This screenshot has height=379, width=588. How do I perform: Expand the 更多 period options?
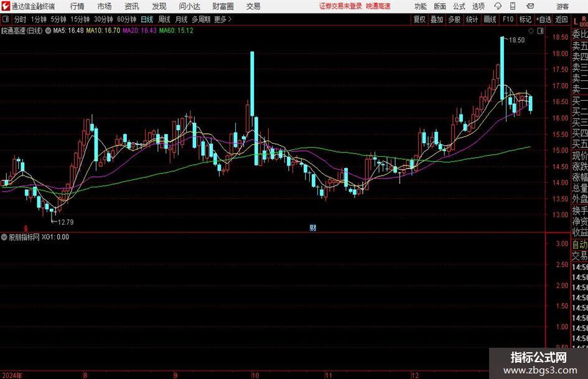coord(223,19)
